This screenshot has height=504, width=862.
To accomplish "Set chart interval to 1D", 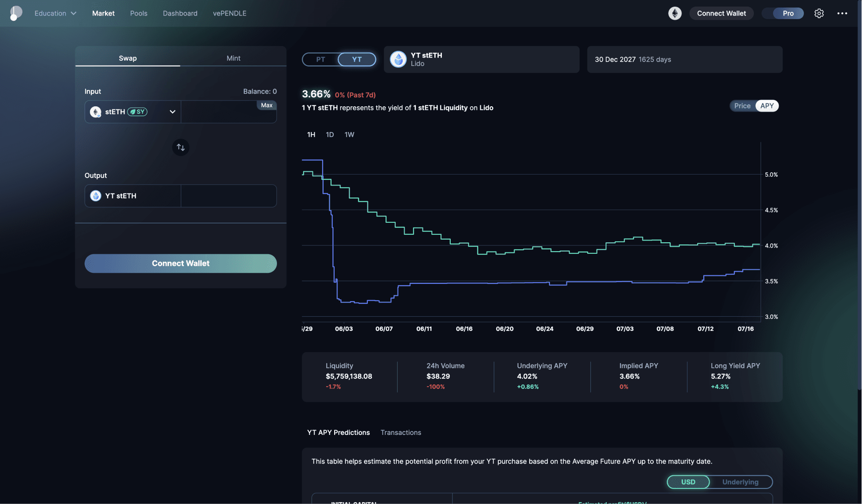I will 330,135.
